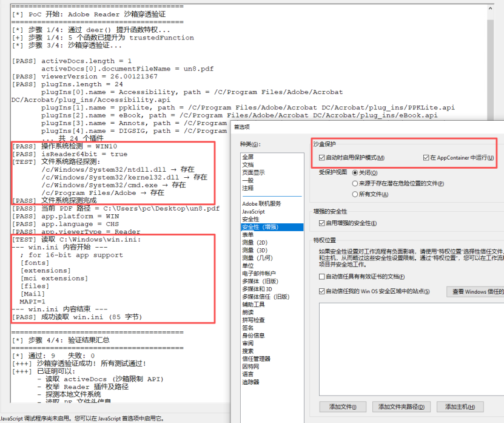The width and height of the screenshot is (504, 423).
Task: Select 拼写检查 category
Action: (x=254, y=320)
